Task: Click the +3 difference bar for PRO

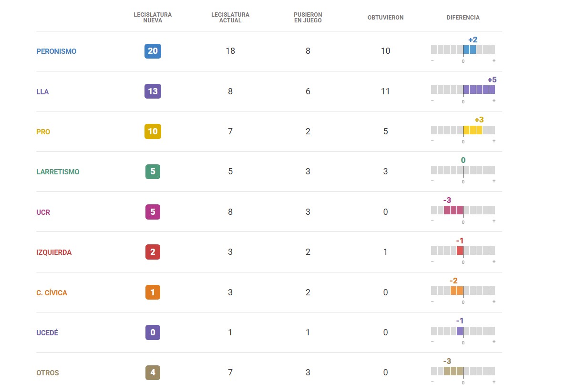Action: click(x=473, y=130)
